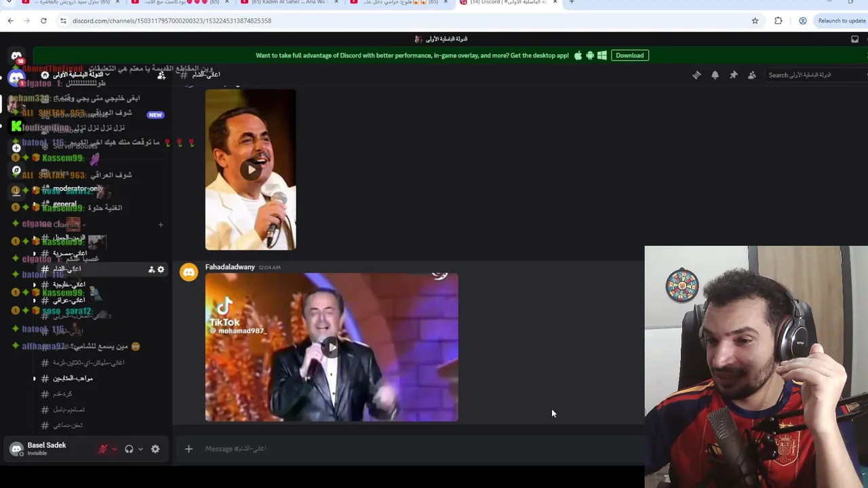Open a new browser tab

click(x=572, y=3)
